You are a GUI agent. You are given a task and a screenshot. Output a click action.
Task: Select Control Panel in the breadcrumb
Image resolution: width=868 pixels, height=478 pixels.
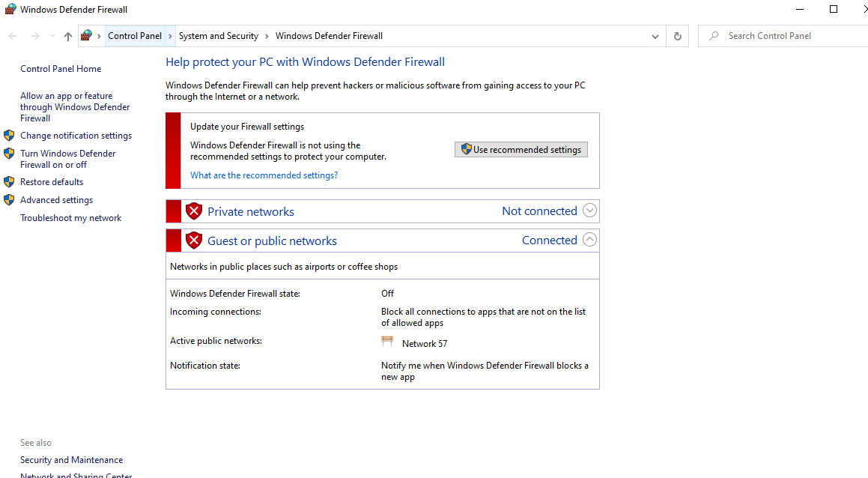coord(135,36)
